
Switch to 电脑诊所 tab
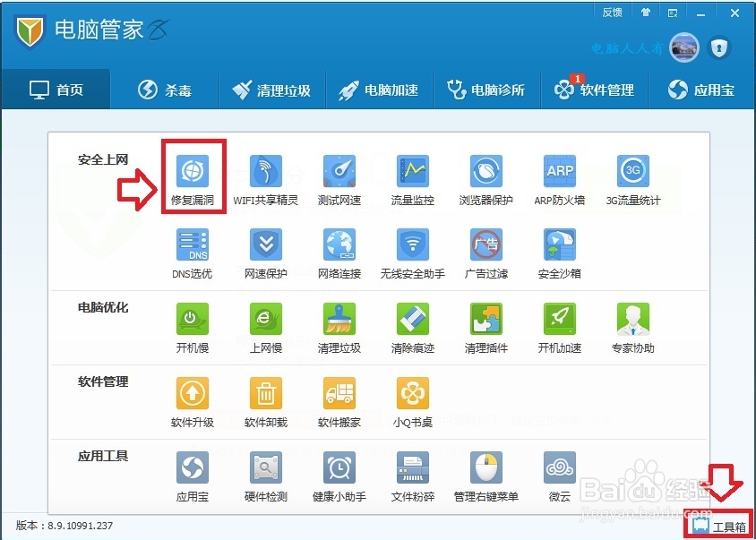486,90
